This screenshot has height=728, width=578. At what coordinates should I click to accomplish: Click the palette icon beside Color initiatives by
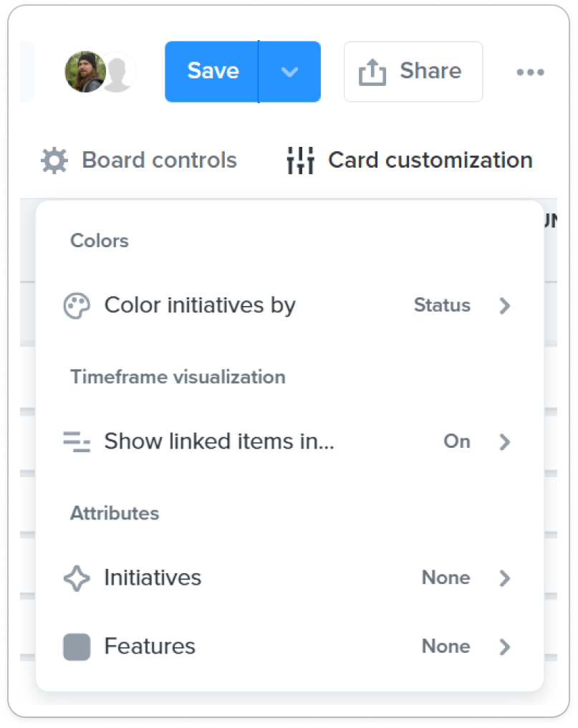(77, 305)
